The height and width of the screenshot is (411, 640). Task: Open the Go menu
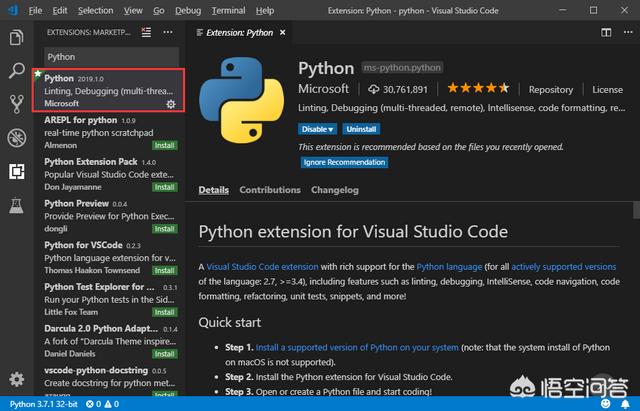pyautogui.click(x=158, y=10)
